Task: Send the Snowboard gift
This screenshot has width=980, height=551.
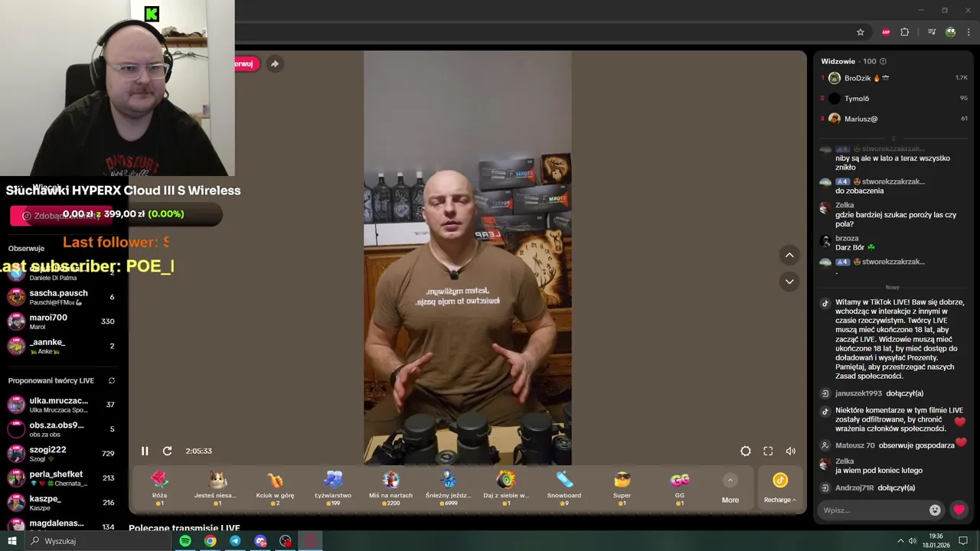Action: coord(564,488)
